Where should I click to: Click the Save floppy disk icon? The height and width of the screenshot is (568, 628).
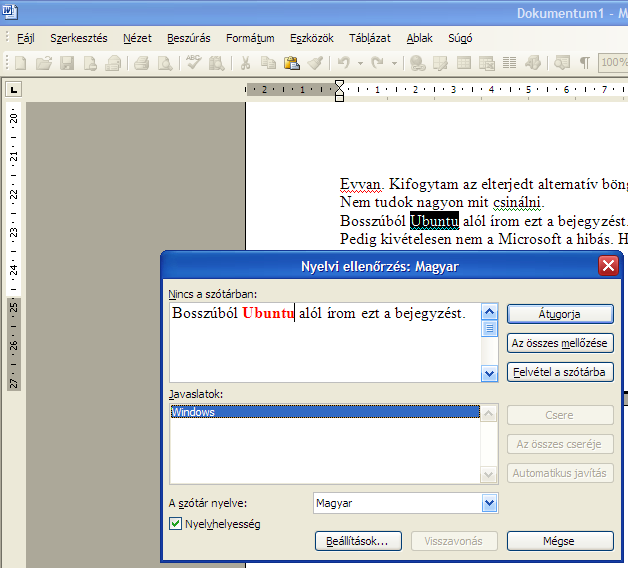point(67,63)
